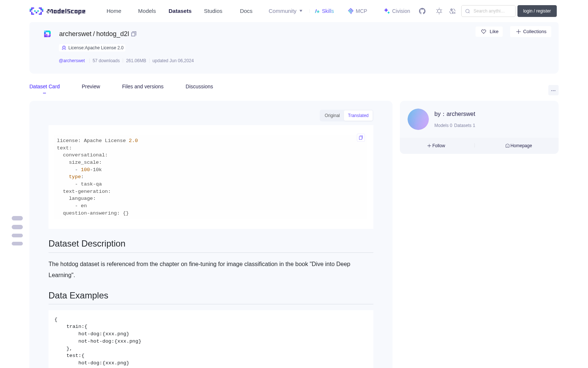The image size is (588, 368).
Task: Click the question-answering: {} line
Action: point(96,213)
